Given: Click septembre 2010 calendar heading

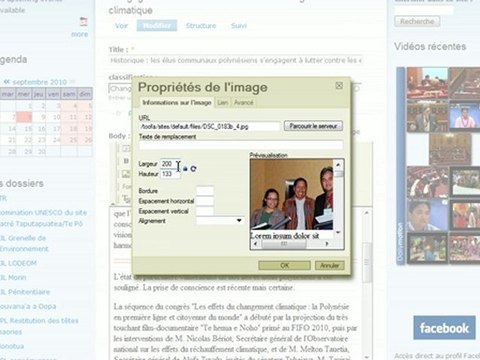Looking at the screenshot, I should pos(40,82).
